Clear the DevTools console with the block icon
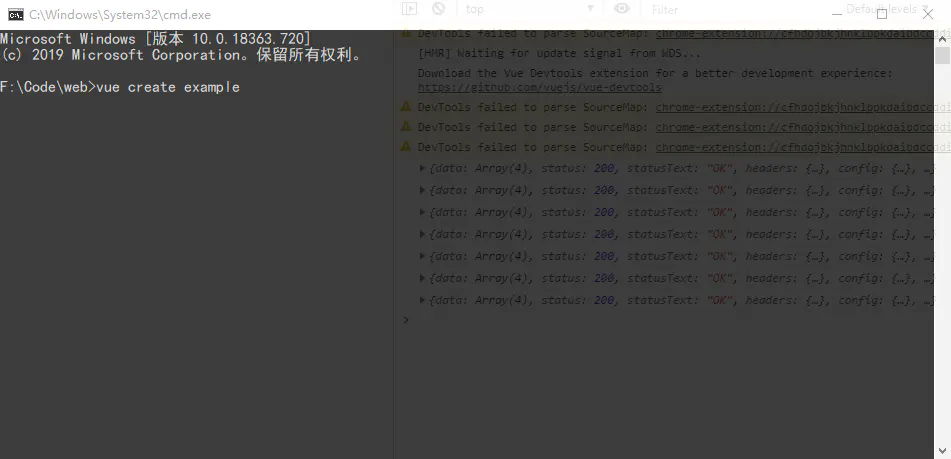Viewport: 951px width, 459px height. (439, 9)
